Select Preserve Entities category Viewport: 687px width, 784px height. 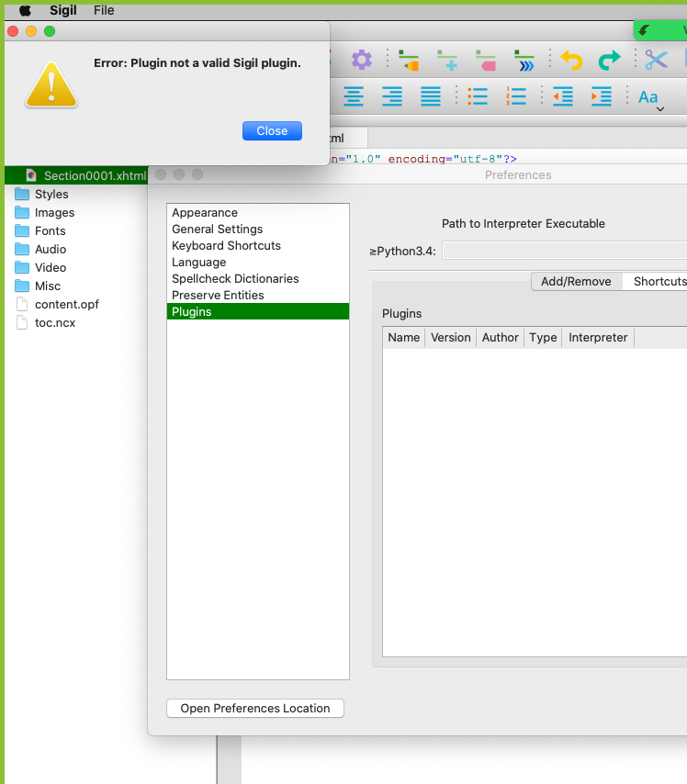258,295
